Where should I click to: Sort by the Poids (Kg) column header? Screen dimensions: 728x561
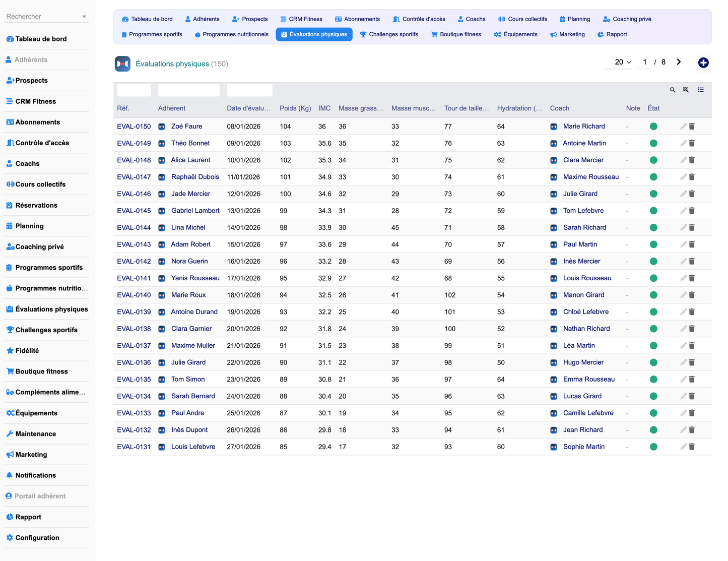point(295,108)
